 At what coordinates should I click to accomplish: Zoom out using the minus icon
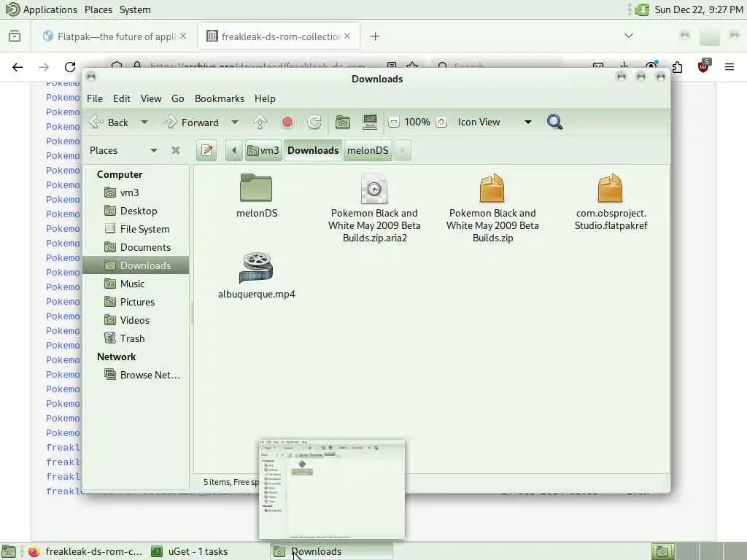[393, 122]
